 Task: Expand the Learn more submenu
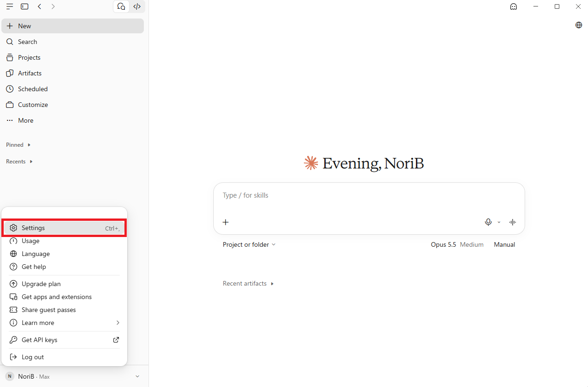pos(64,323)
